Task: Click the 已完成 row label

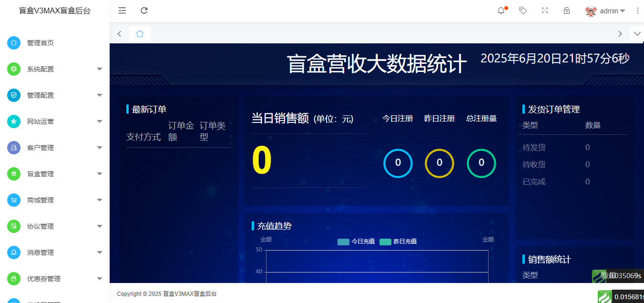Action: coord(534,182)
